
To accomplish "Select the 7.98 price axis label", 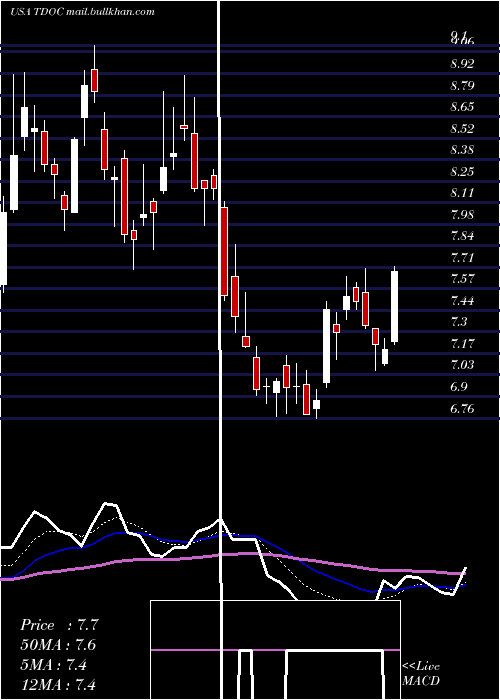I will [462, 214].
